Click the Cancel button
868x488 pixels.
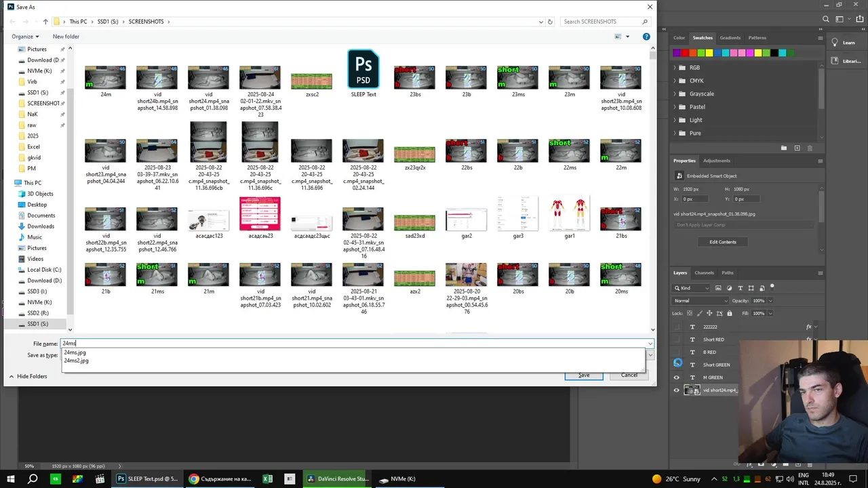629,375
